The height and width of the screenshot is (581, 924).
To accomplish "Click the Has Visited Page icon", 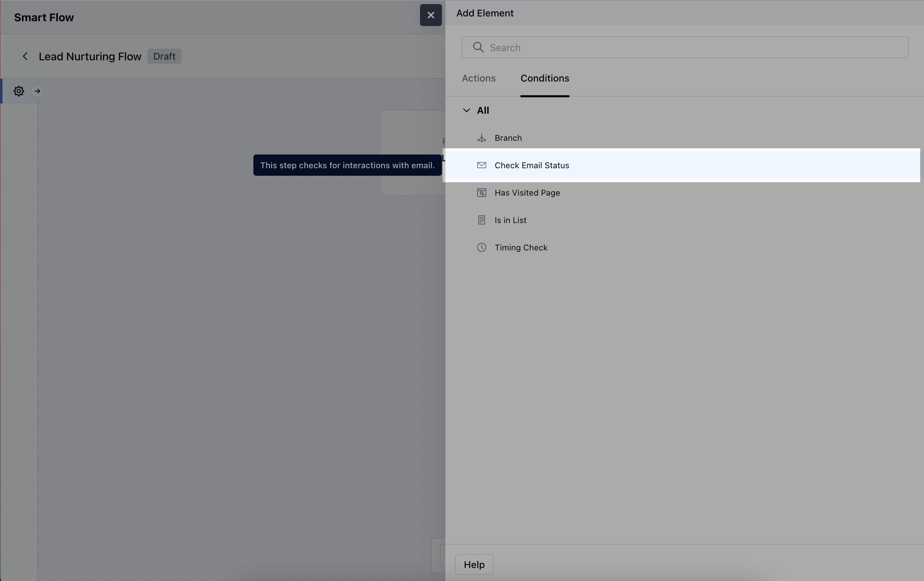I will (x=482, y=193).
